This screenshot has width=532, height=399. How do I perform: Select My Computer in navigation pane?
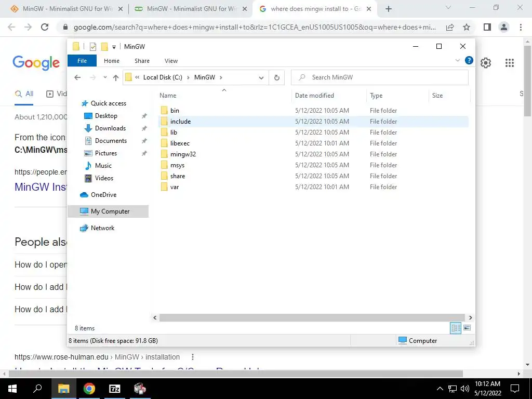[108, 211]
